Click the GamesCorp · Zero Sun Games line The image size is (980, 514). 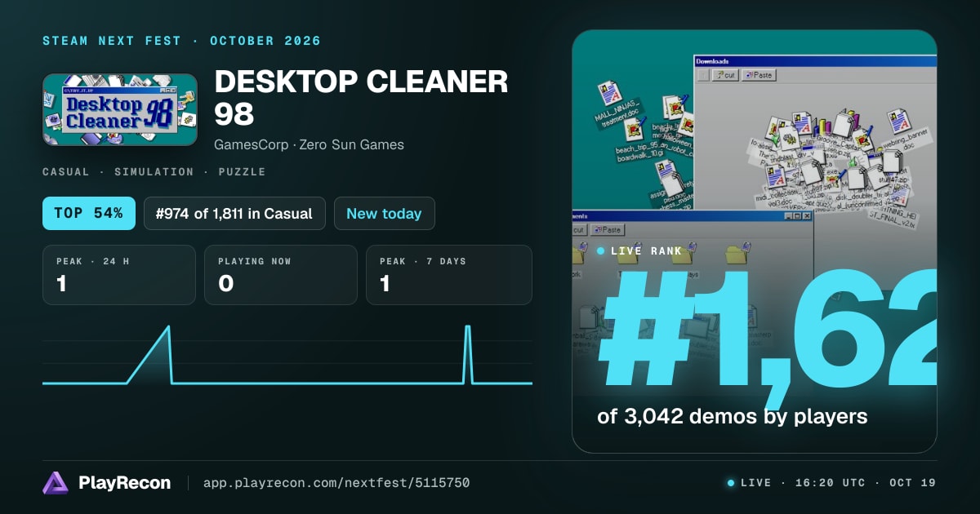pos(309,144)
